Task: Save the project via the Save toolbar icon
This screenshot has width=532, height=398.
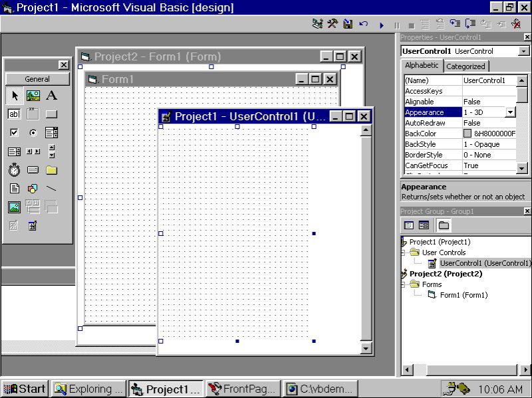Action: click(x=347, y=25)
